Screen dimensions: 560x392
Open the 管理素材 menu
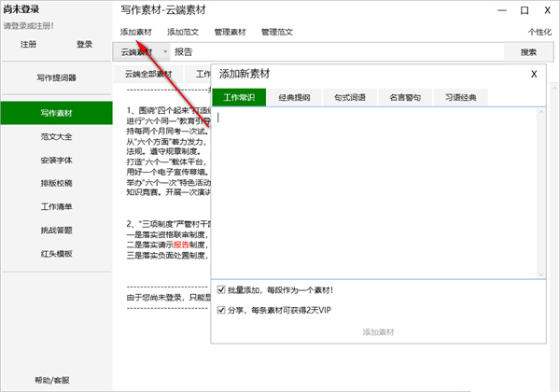pyautogui.click(x=230, y=32)
